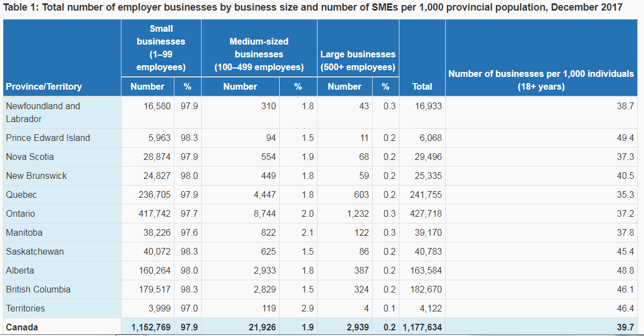The image size is (644, 336).
Task: Click Manitoba medium-sized count 822
Action: coord(268,232)
